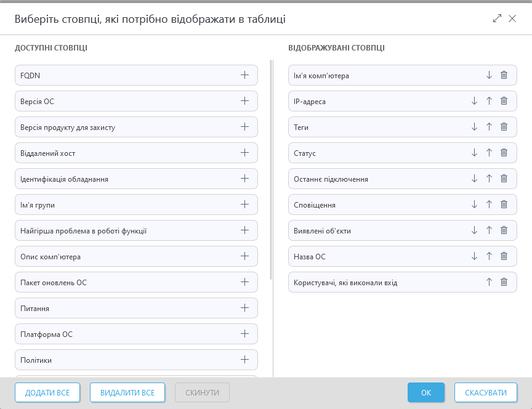Remove the Статус column

click(x=504, y=153)
